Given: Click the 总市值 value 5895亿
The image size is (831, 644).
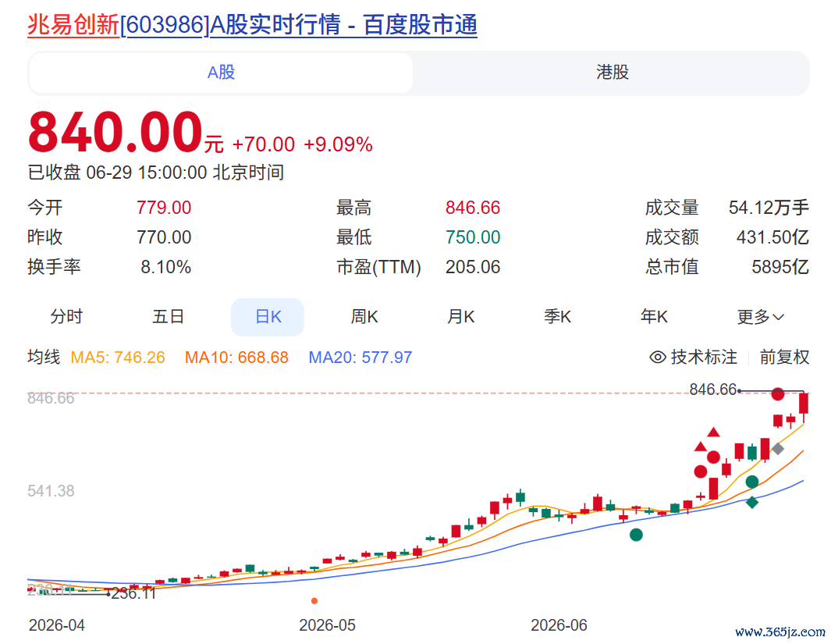Looking at the screenshot, I should click(780, 267).
